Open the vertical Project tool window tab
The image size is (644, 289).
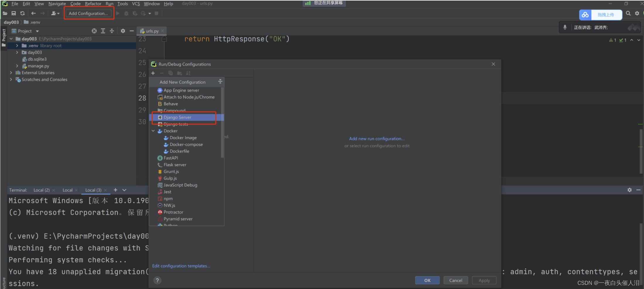[x=4, y=38]
